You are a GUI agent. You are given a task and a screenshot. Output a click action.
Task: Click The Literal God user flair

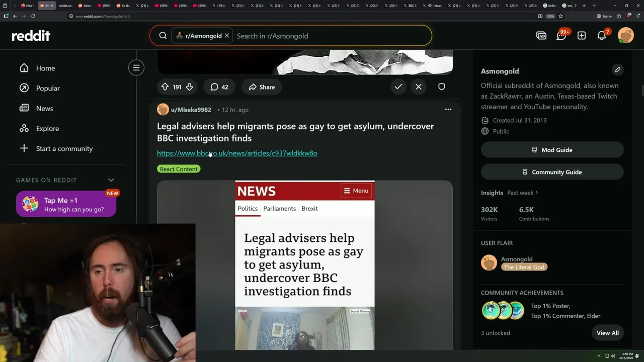524,267
